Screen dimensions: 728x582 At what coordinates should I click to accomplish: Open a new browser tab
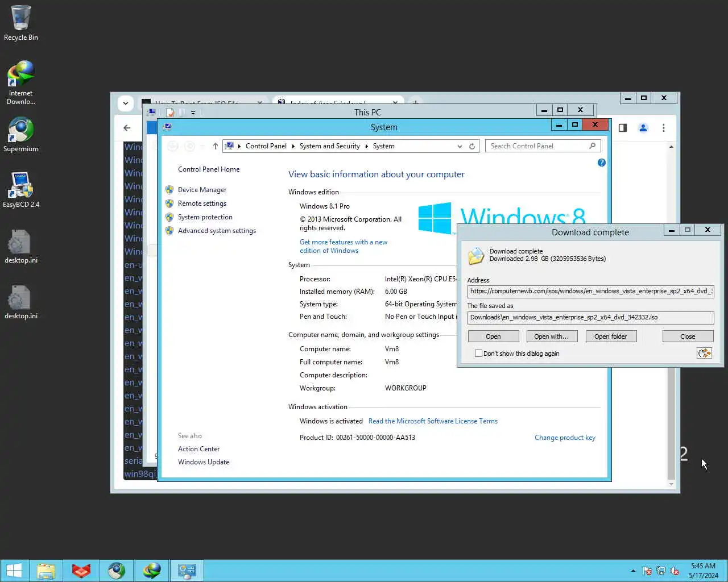tap(415, 102)
